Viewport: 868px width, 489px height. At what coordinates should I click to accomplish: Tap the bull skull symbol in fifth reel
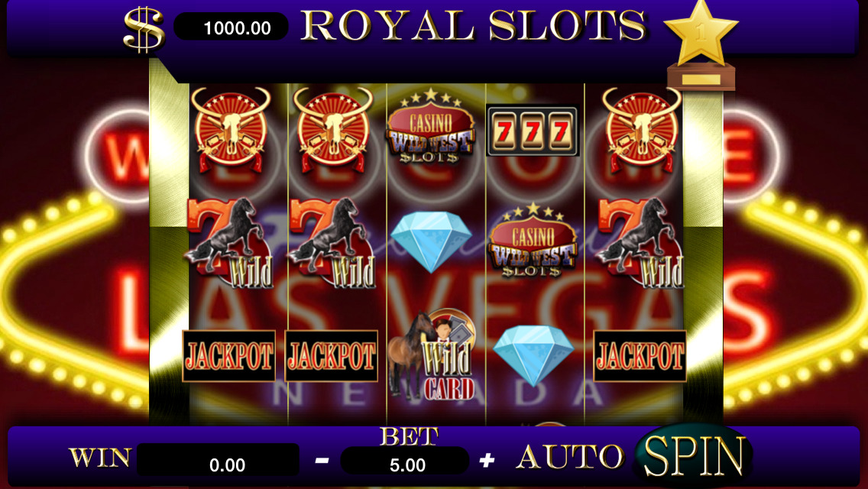coord(641,130)
